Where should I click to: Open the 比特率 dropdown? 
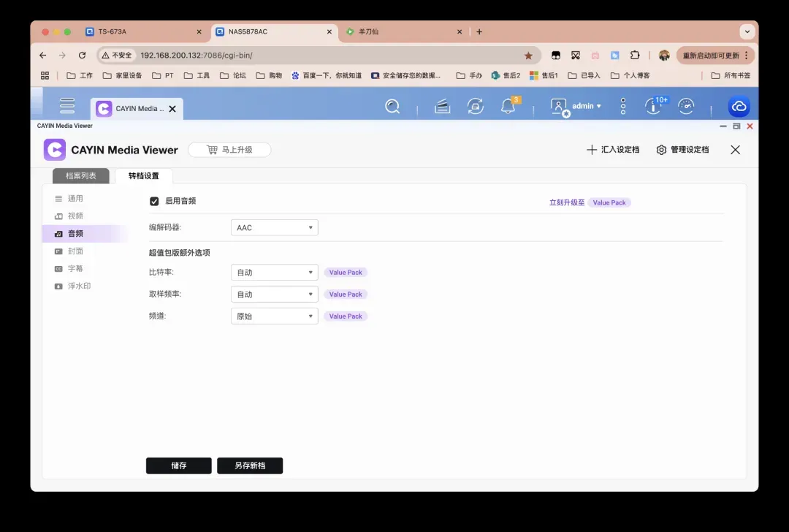coord(274,273)
